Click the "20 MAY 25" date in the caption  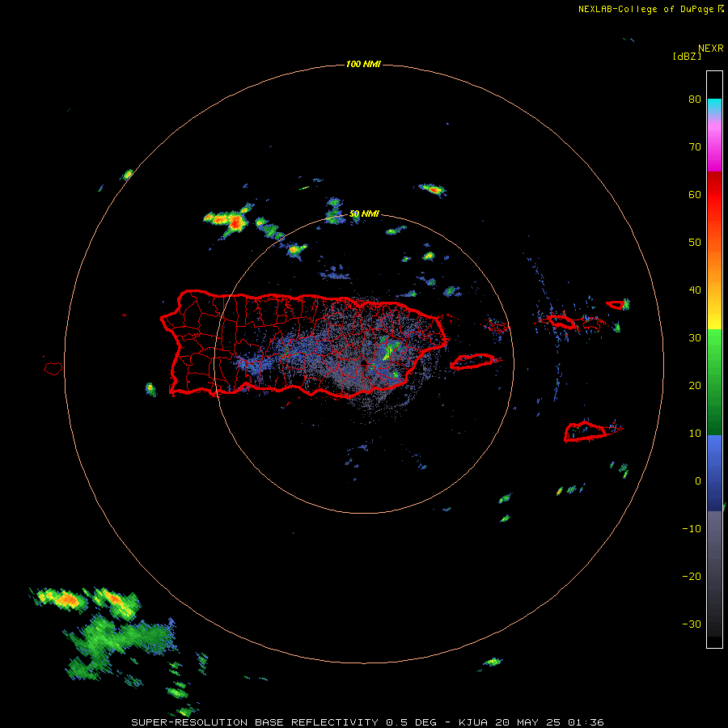pyautogui.click(x=528, y=722)
